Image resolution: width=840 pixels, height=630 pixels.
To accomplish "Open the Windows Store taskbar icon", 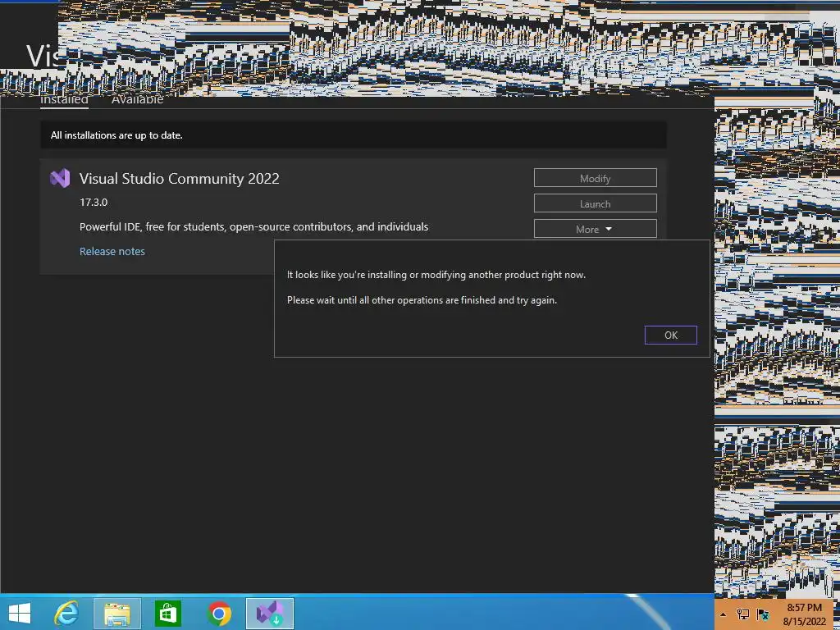I will tap(168, 614).
